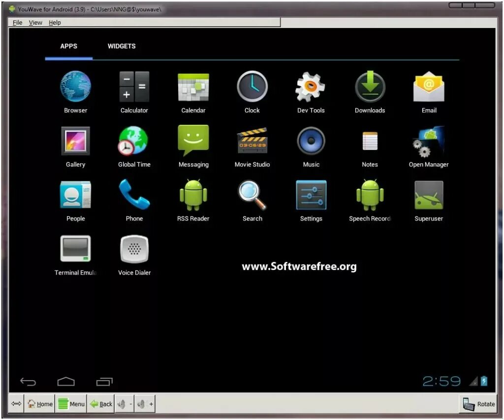Viewport: 504px width, 420px height.
Task: Click the double-arrow resize button
Action: tap(16, 404)
